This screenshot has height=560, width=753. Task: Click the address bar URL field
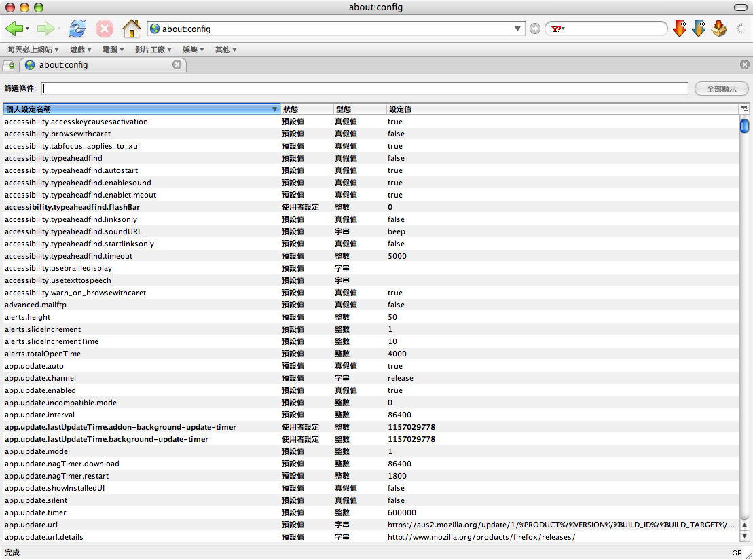coord(336,29)
